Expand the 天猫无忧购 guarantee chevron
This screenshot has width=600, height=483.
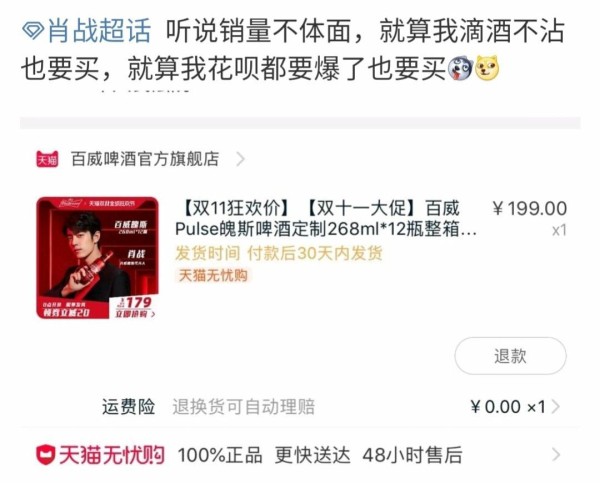pos(556,455)
